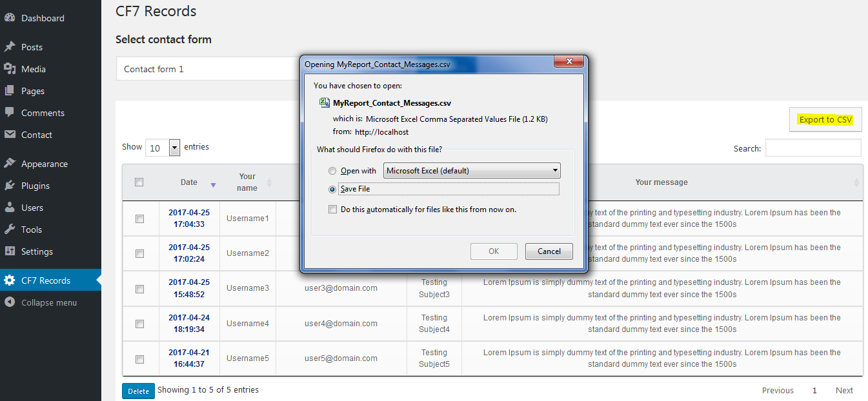Click the Excel file icon in dialog
This screenshot has width=868, height=401.
pos(325,103)
